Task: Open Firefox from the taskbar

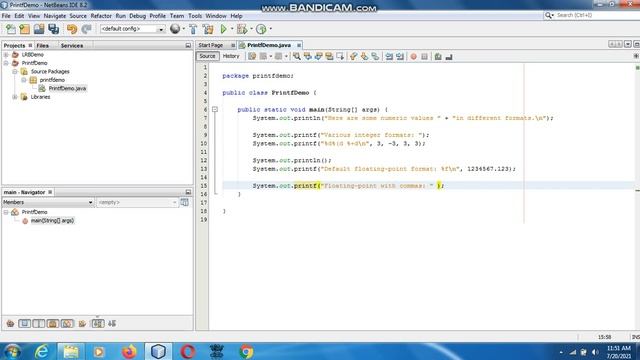Action: [x=129, y=351]
